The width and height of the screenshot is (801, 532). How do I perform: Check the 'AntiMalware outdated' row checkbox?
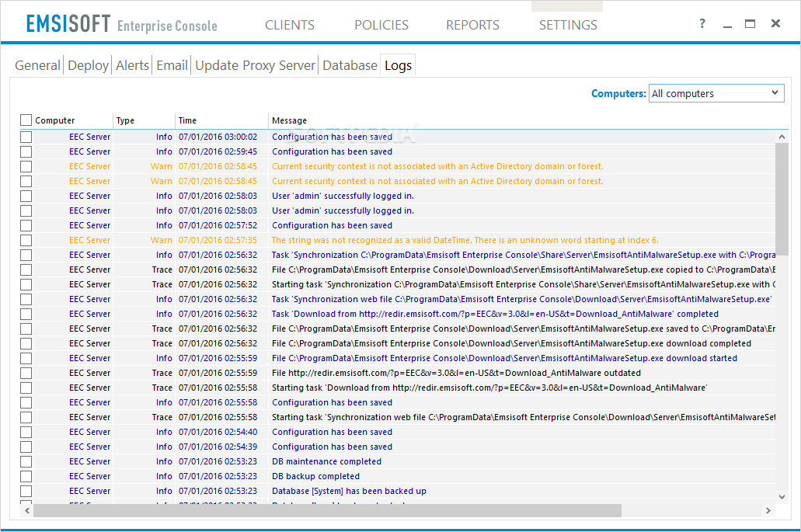26,374
